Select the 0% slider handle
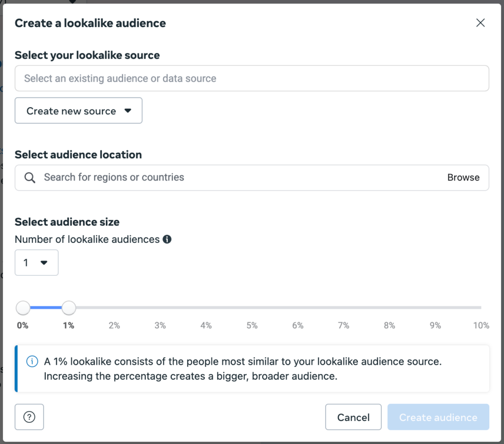Viewport: 504px width, 444px height. (23, 308)
